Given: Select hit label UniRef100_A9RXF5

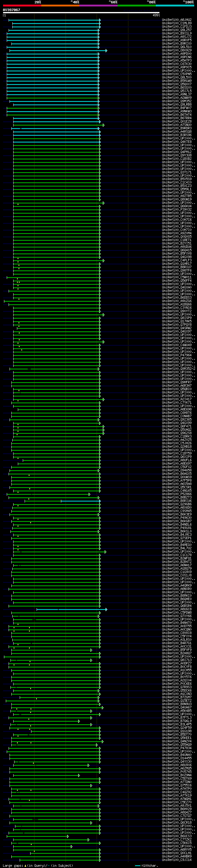Looking at the screenshot, I should tap(177, 40).
